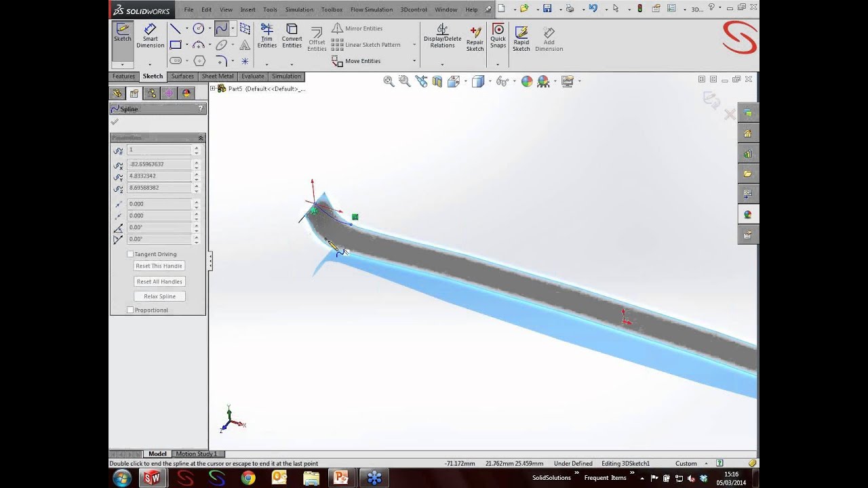Click the Edit Appearance sphere icon
The image size is (868, 488).
[527, 81]
